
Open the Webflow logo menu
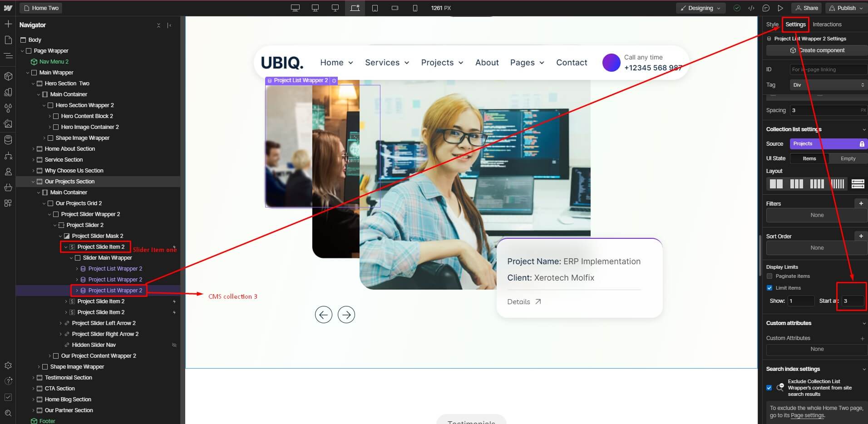[x=8, y=8]
